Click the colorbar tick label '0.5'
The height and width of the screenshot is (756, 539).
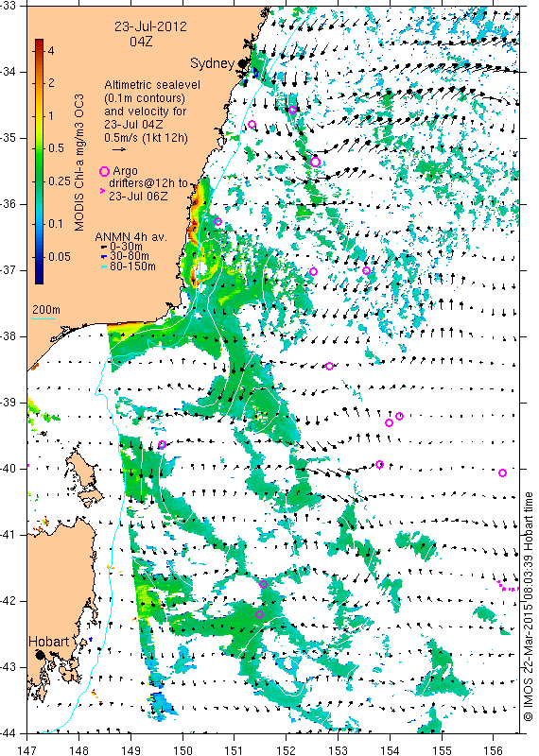[x=56, y=148]
